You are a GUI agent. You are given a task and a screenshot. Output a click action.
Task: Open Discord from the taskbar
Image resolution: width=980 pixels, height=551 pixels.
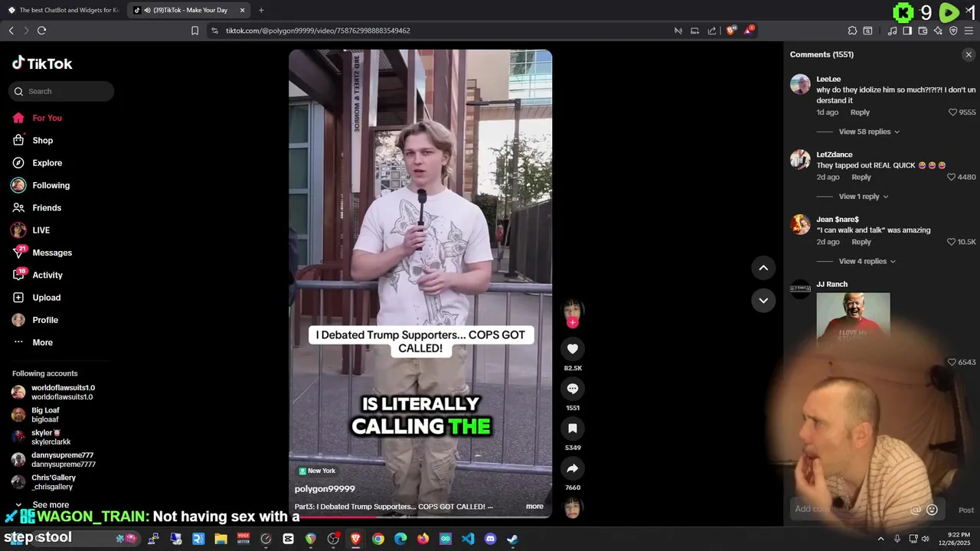pyautogui.click(x=490, y=539)
